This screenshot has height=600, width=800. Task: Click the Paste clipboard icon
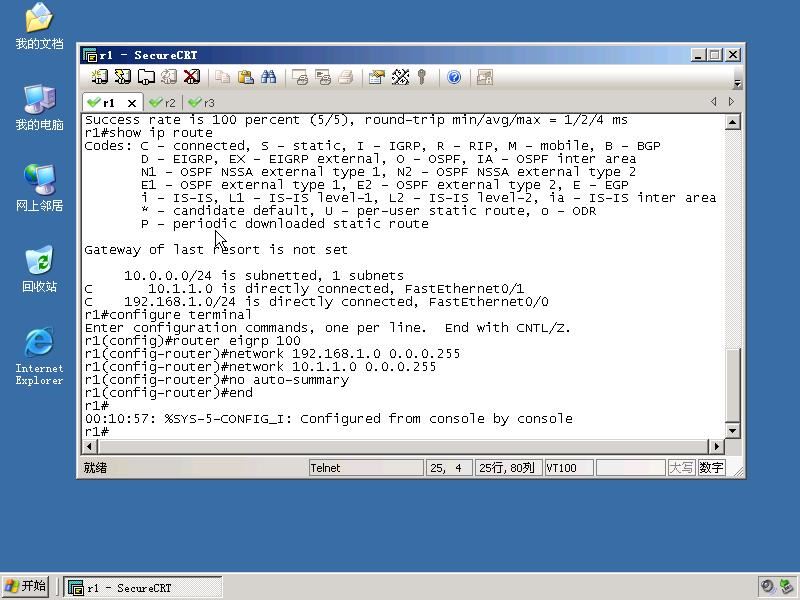tap(246, 77)
